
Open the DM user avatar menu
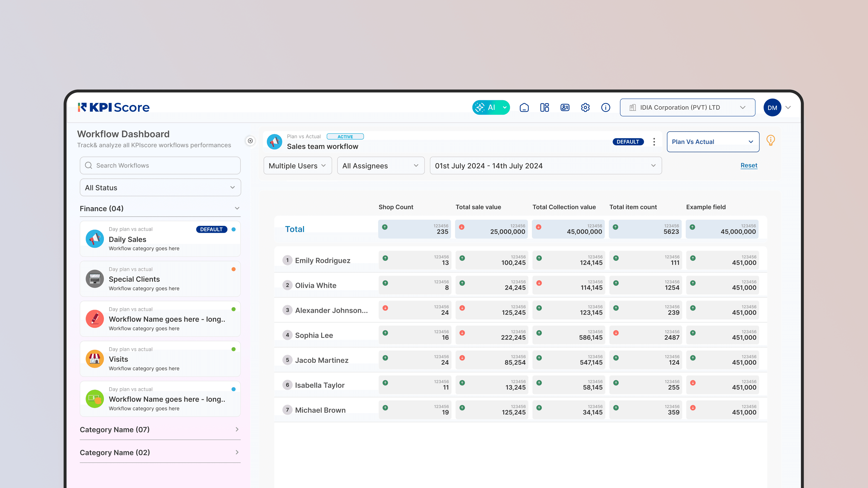pos(772,107)
